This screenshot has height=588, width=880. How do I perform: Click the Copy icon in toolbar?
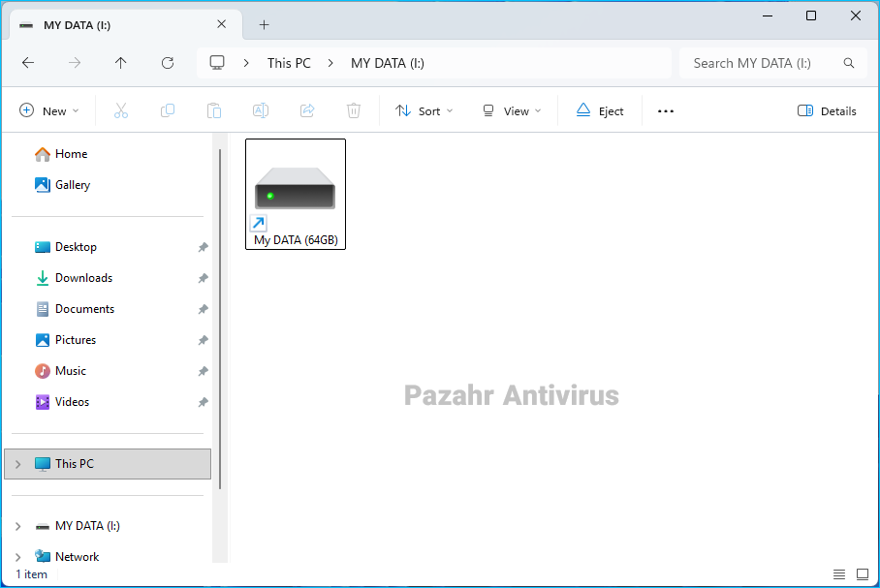coord(168,110)
